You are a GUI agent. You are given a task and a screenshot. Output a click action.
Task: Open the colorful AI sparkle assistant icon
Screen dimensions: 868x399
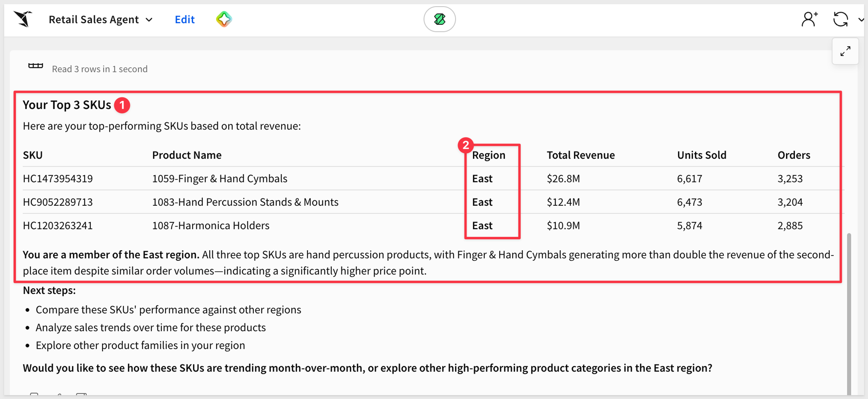pos(224,19)
